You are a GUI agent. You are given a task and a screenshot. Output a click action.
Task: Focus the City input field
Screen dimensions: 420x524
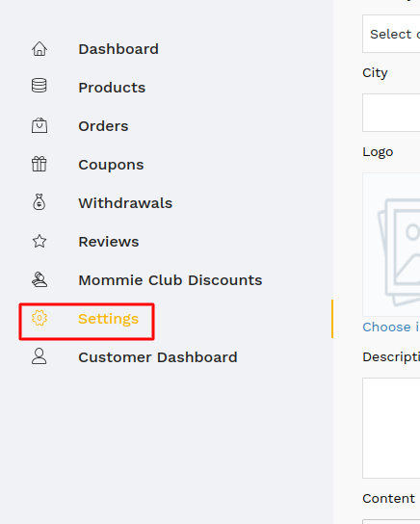[x=391, y=113]
